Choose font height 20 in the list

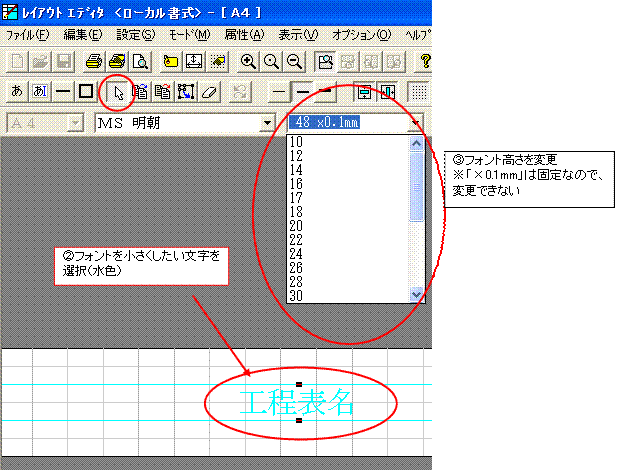(x=348, y=226)
